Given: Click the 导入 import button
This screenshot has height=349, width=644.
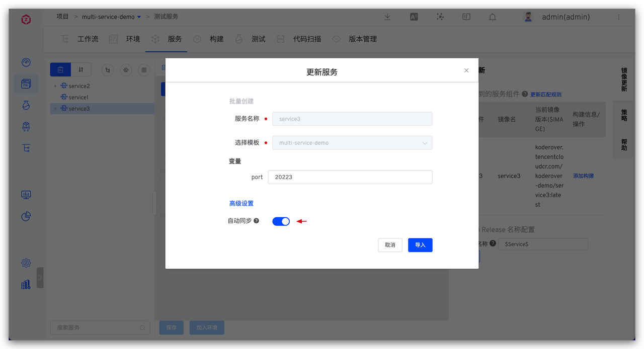Looking at the screenshot, I should click(x=420, y=245).
